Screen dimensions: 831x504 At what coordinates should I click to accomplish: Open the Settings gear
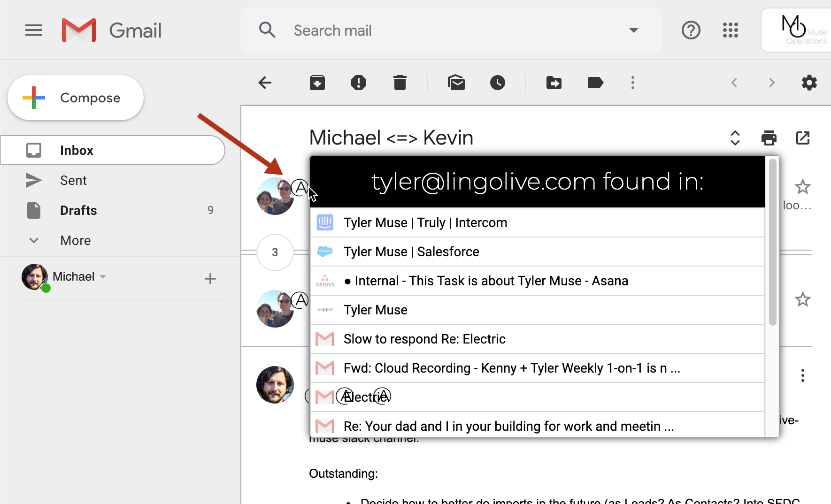coord(809,83)
